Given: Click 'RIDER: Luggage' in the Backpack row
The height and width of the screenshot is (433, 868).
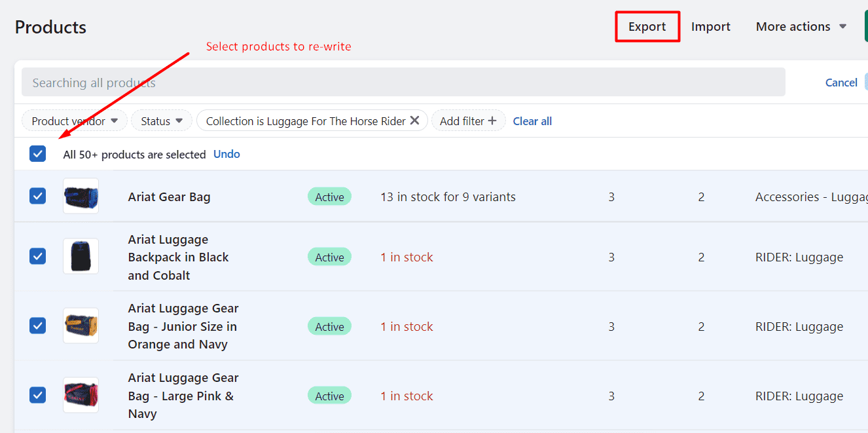Looking at the screenshot, I should [799, 257].
